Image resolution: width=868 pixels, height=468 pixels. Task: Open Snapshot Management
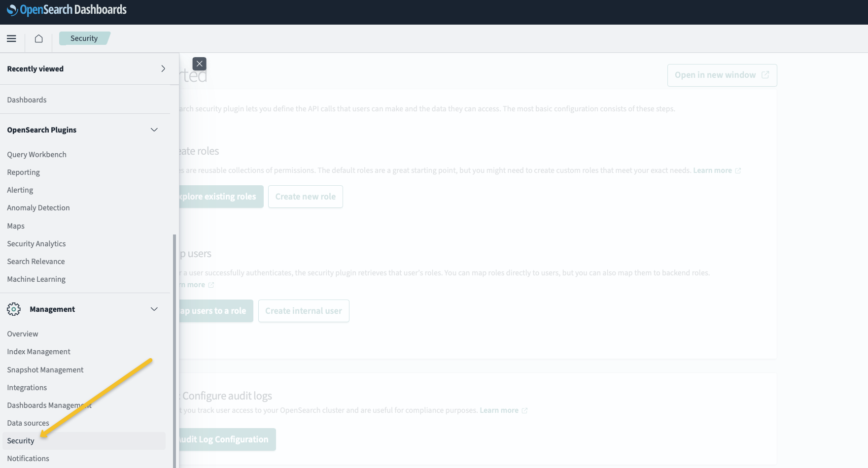coord(45,369)
